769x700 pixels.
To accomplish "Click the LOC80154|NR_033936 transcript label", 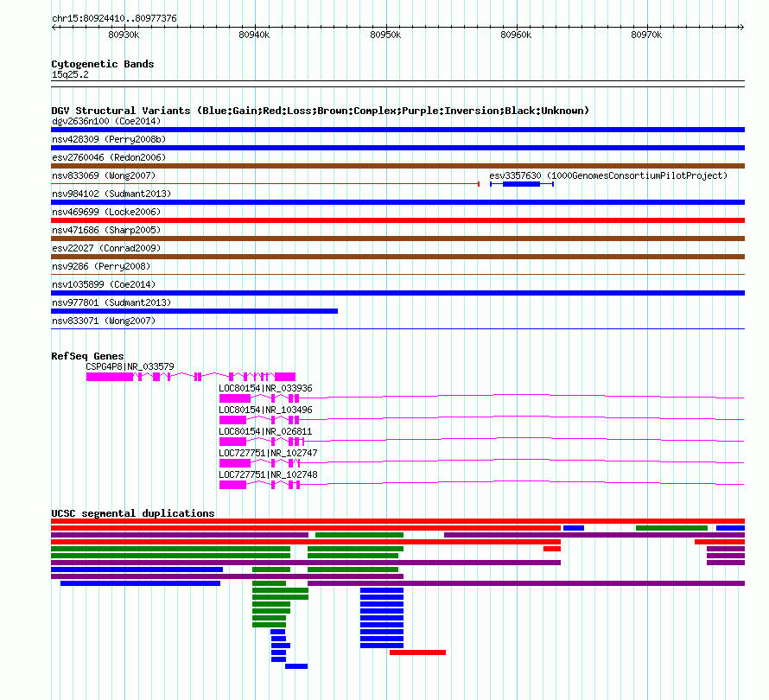I will (265, 388).
